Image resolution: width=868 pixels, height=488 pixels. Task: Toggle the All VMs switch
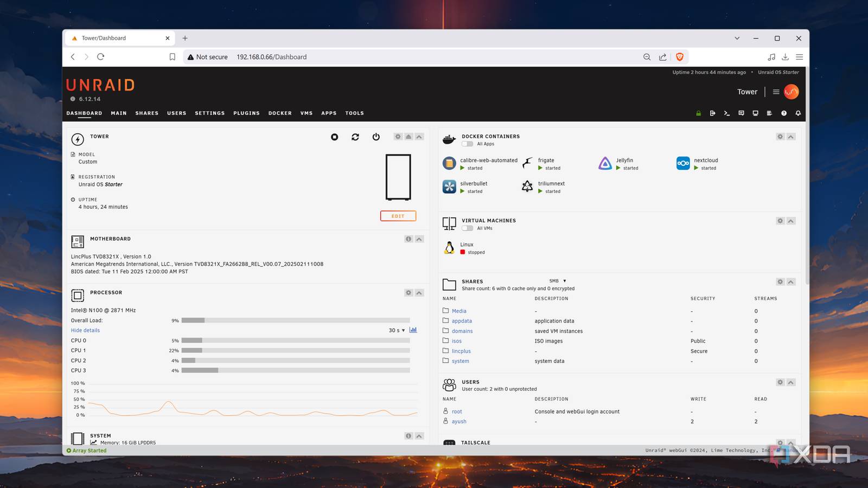click(x=467, y=228)
